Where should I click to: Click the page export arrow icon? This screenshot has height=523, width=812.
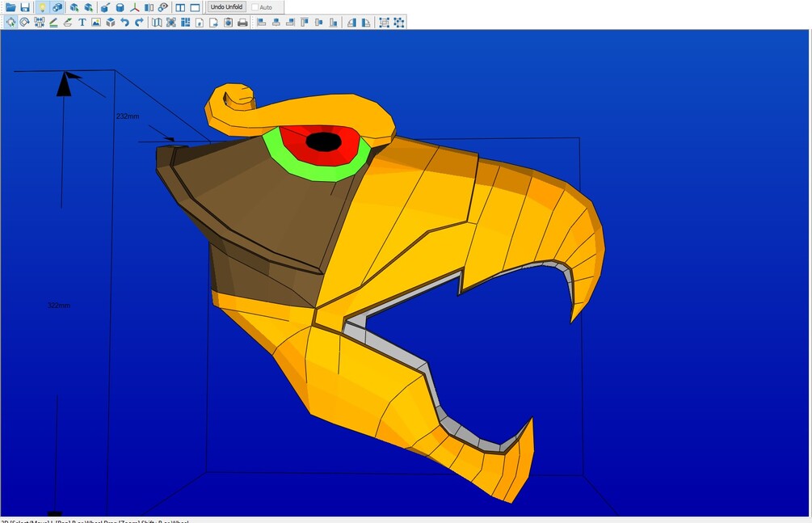click(213, 23)
